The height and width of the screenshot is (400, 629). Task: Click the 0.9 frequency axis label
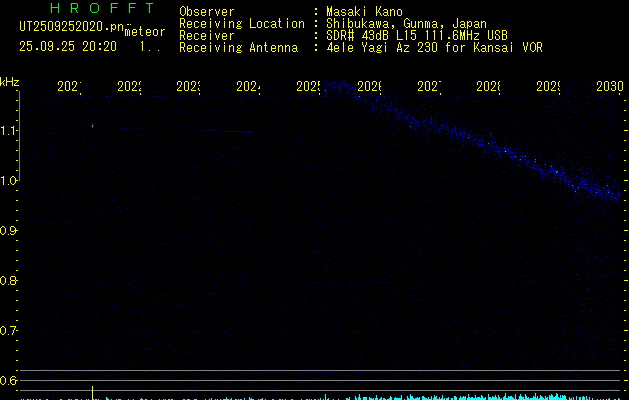point(10,231)
